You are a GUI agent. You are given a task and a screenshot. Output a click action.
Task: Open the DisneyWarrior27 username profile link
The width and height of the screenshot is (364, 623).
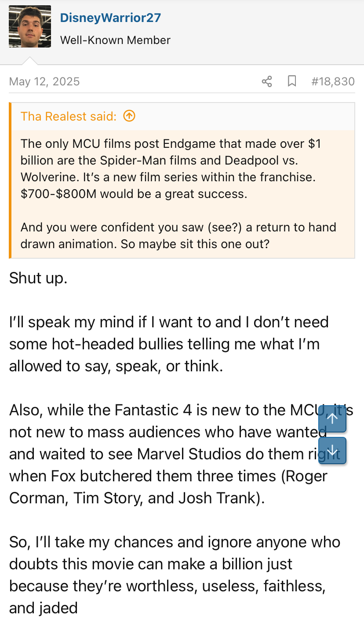(110, 18)
